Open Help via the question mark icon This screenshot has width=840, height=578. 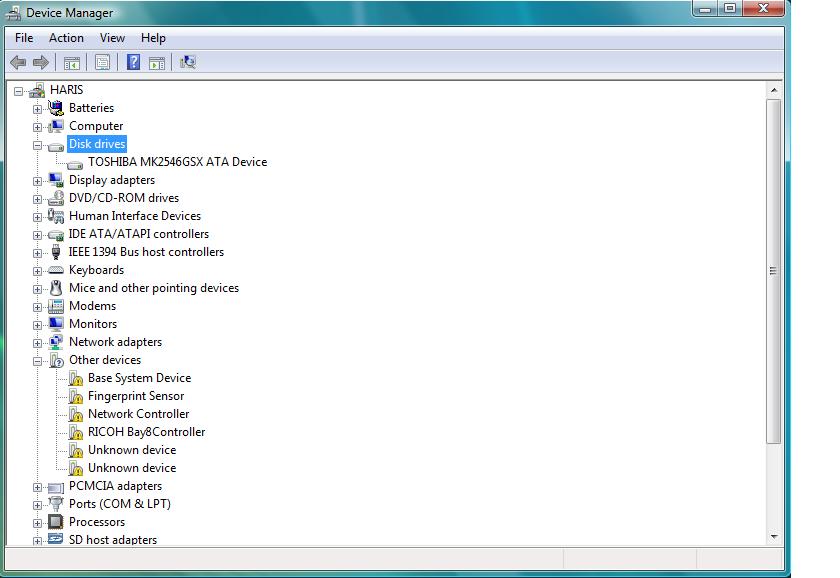133,62
